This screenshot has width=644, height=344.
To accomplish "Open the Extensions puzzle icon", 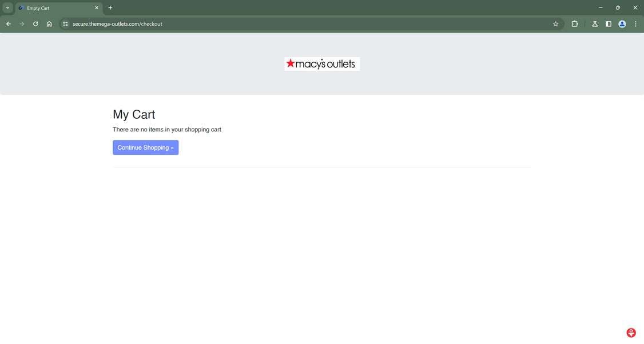I will (575, 24).
